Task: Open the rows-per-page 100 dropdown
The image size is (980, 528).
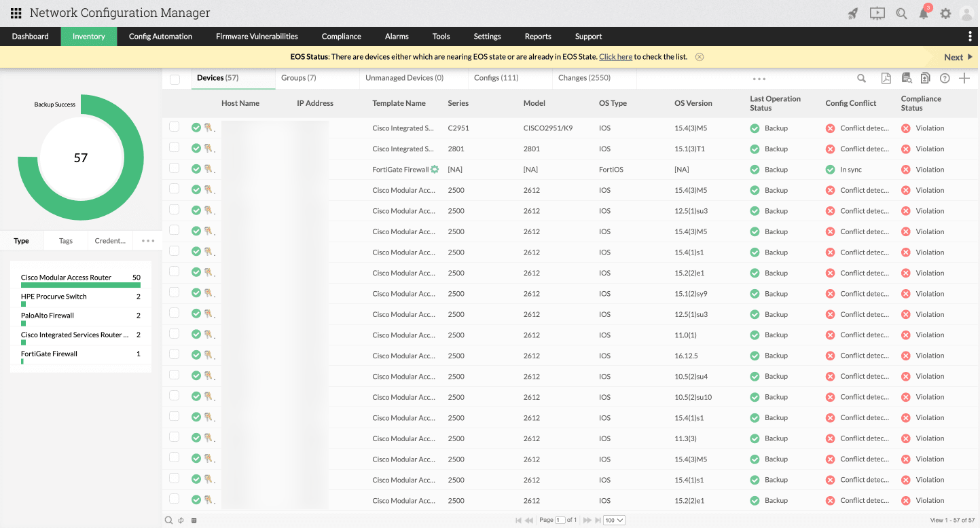Action: [614, 521]
